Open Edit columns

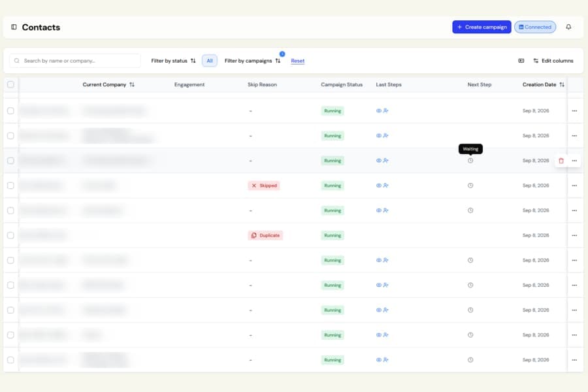[x=553, y=61]
